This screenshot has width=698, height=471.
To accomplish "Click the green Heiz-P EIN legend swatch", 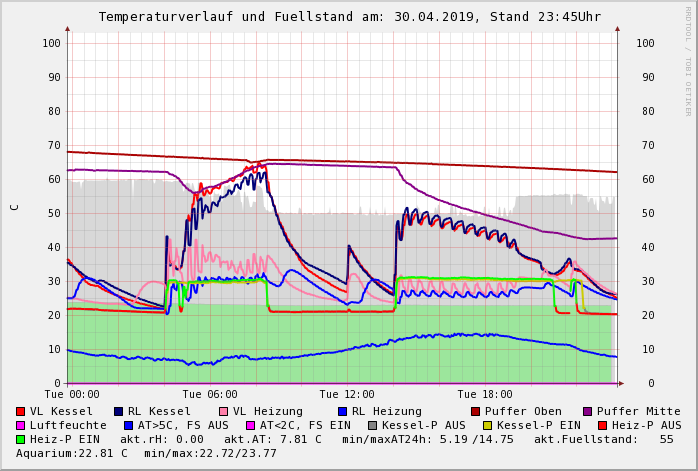I will click(x=21, y=439).
